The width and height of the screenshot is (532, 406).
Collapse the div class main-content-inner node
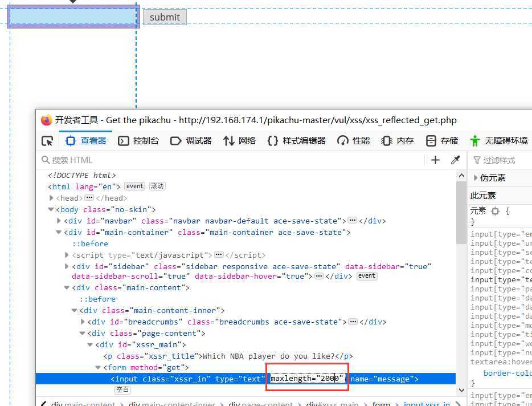(x=75, y=311)
